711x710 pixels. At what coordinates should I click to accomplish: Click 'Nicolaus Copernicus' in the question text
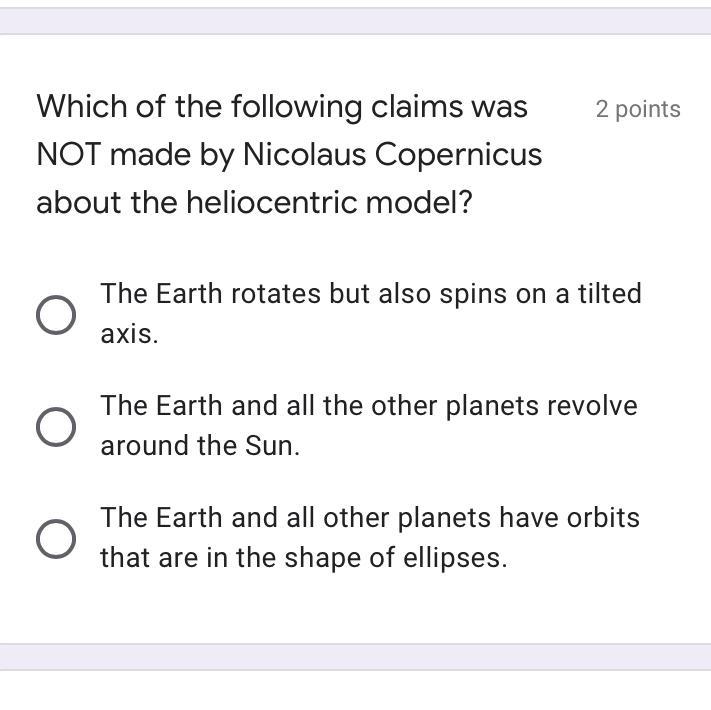click(x=392, y=155)
